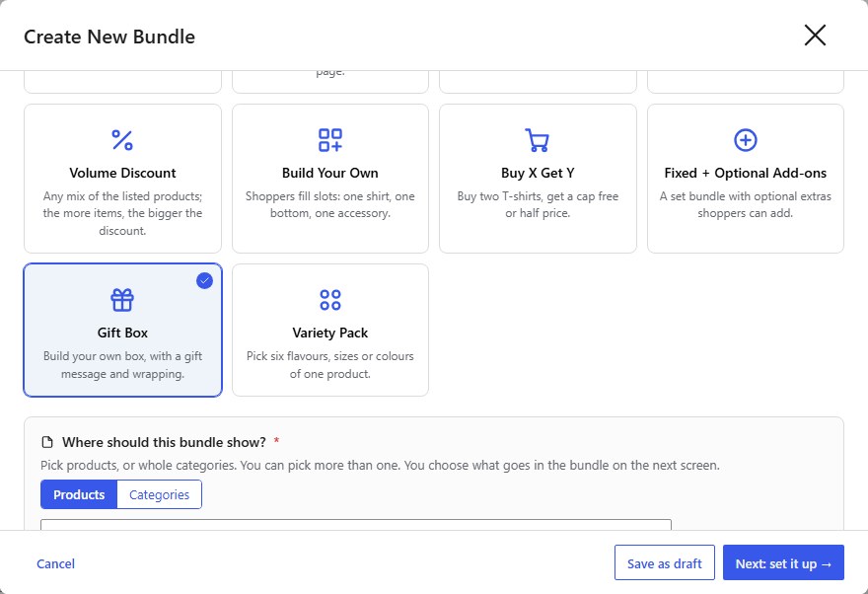Cancel bundle creation
The image size is (868, 594).
[55, 563]
